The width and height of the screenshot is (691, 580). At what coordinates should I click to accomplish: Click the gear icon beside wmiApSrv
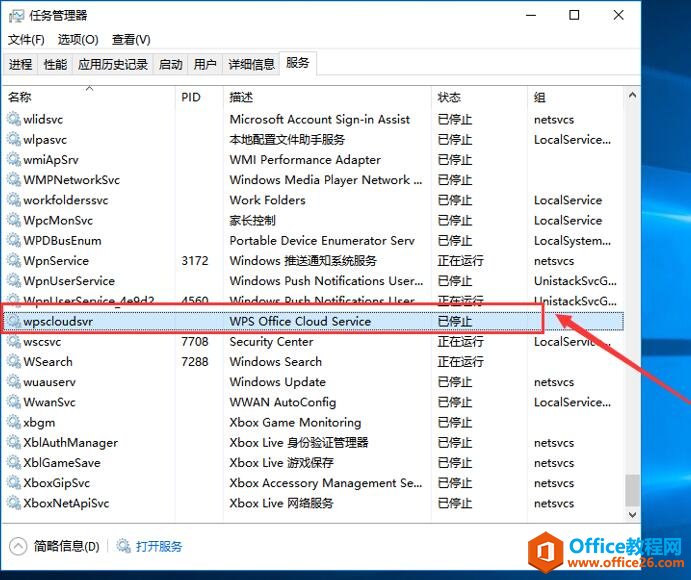14,160
